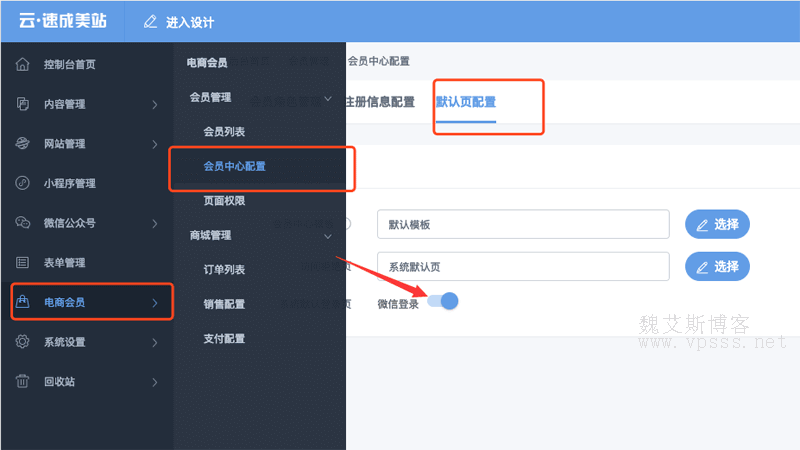Image resolution: width=800 pixels, height=450 pixels.
Task: Click the 默认模板 input field
Action: click(522, 225)
